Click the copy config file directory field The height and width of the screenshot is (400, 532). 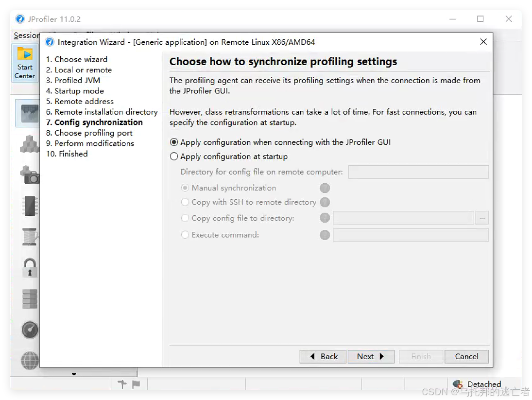tap(403, 218)
